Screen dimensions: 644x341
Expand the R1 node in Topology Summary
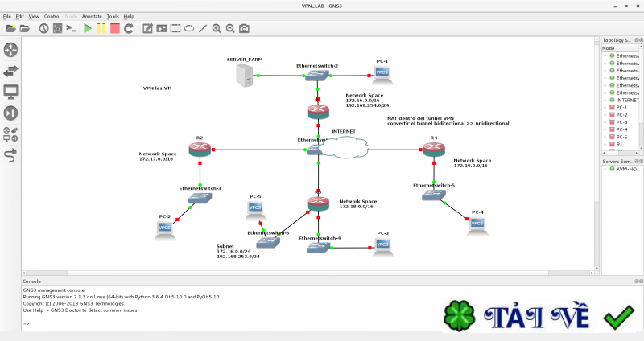605,145
